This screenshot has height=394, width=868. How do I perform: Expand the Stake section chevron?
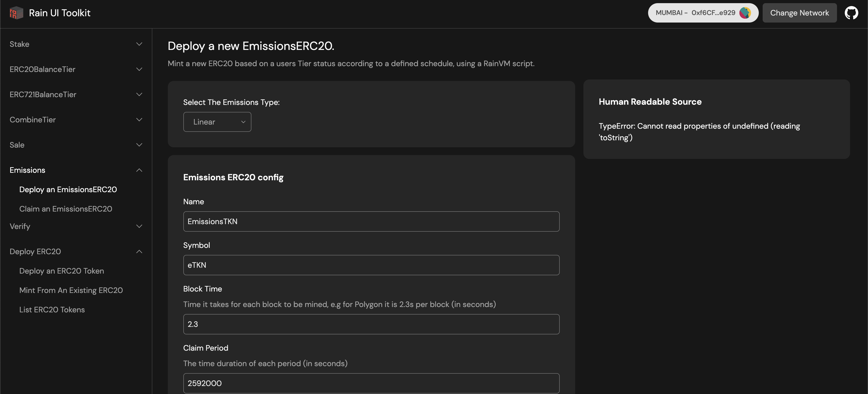pyautogui.click(x=139, y=44)
